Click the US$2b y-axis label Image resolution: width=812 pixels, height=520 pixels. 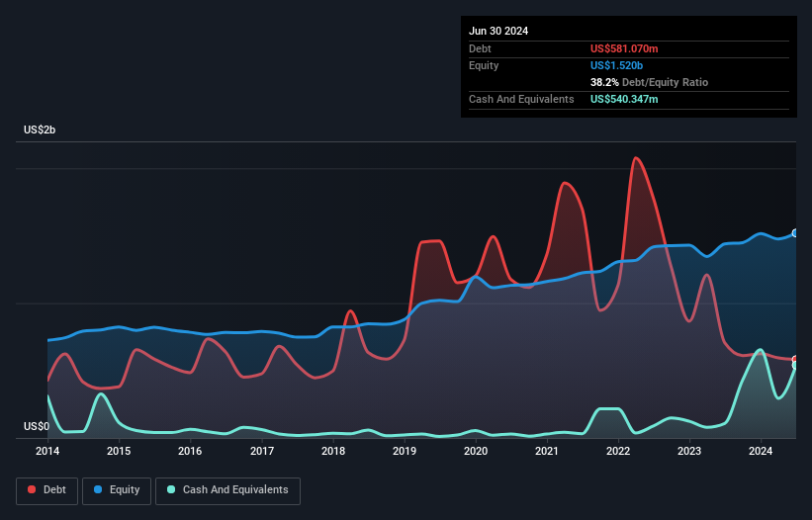40,130
